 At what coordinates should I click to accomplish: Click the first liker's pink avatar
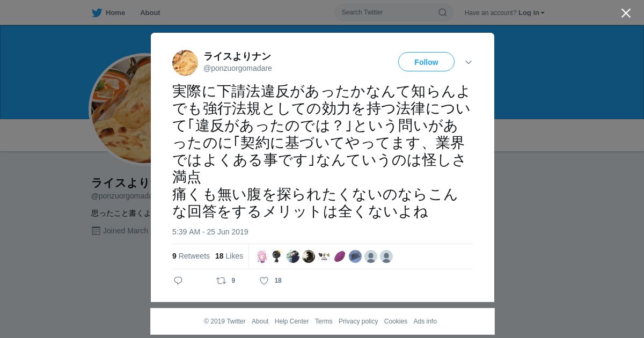262,256
